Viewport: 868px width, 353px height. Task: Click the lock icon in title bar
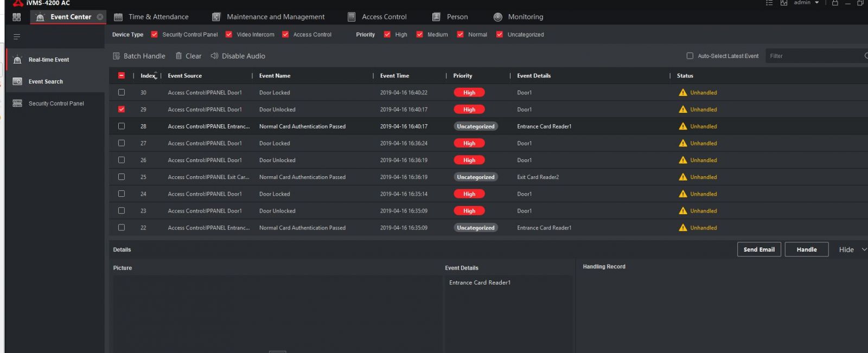[835, 3]
